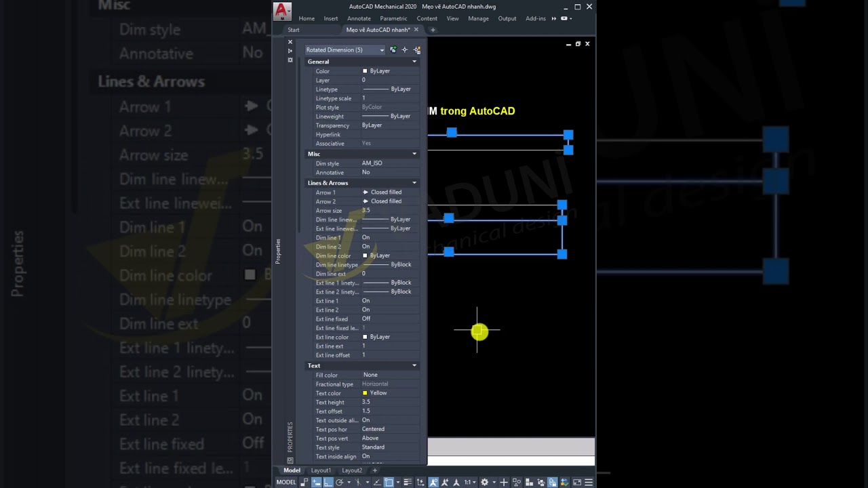Open the Home ribbon tab
Image resolution: width=868 pixels, height=488 pixels.
point(307,18)
